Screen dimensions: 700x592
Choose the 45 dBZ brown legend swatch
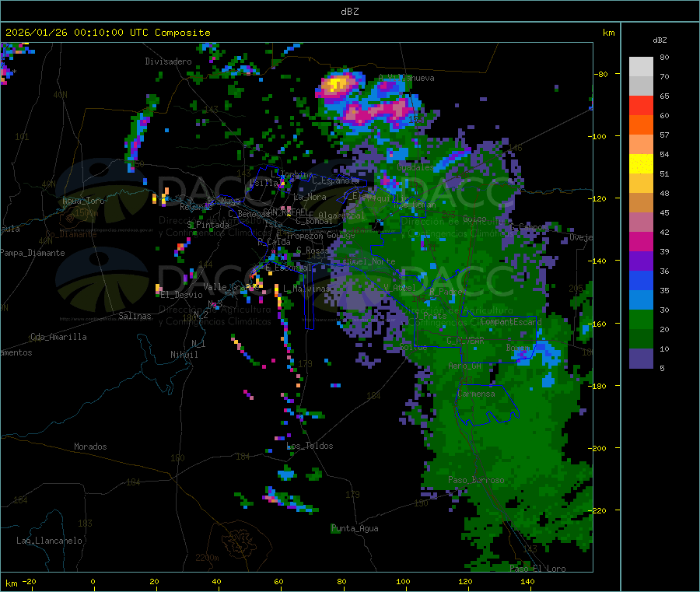pos(641,203)
